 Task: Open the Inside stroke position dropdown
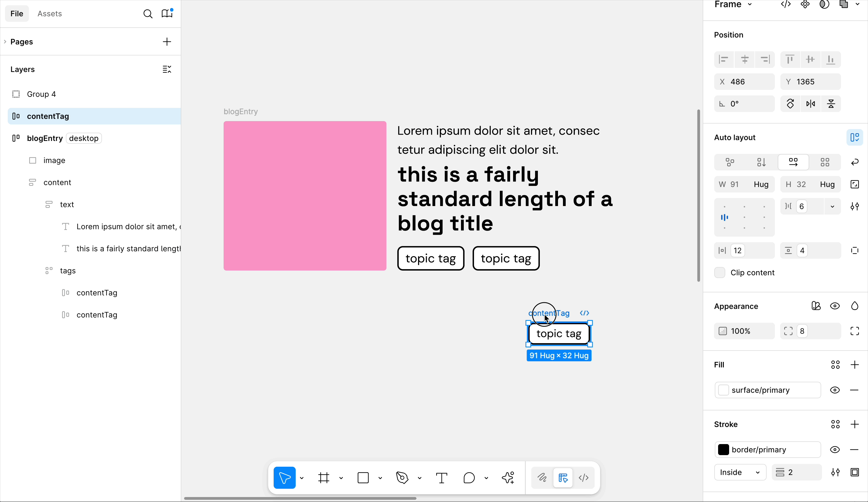coord(740,472)
